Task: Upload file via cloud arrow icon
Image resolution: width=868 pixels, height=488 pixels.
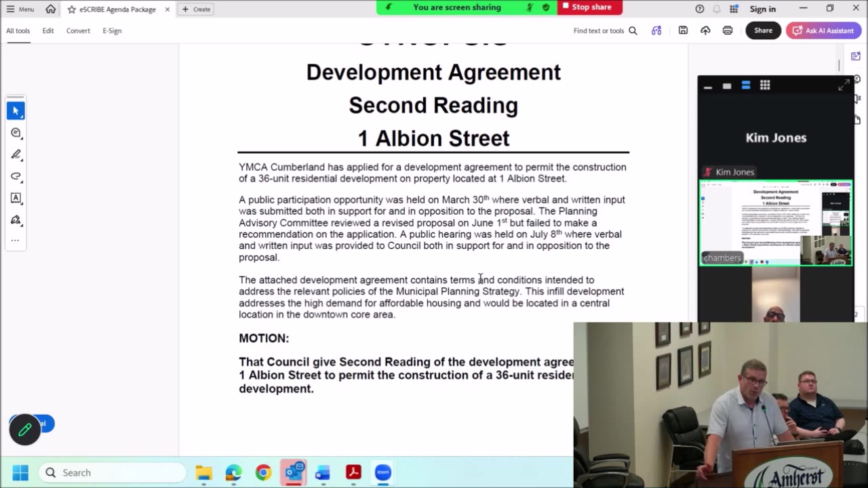Action: click(705, 30)
